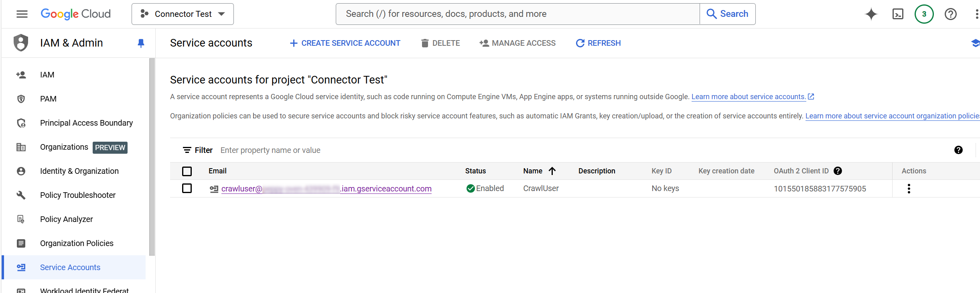Click the IAM add-person icon
980x293 pixels.
(x=21, y=75)
